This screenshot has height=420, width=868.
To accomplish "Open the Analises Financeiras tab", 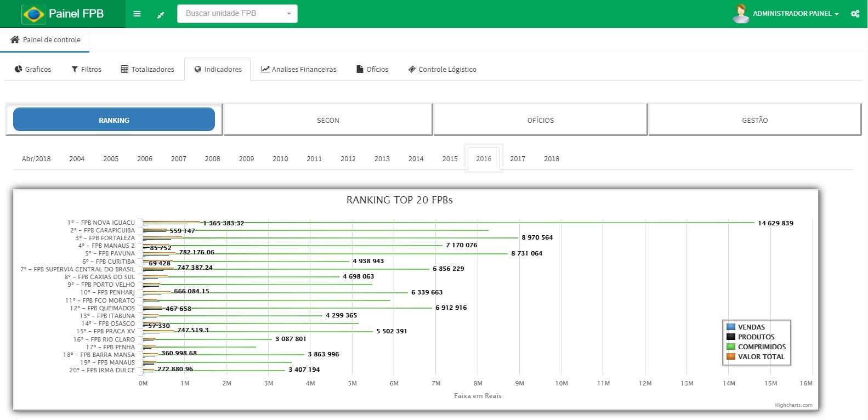I will pyautogui.click(x=299, y=69).
